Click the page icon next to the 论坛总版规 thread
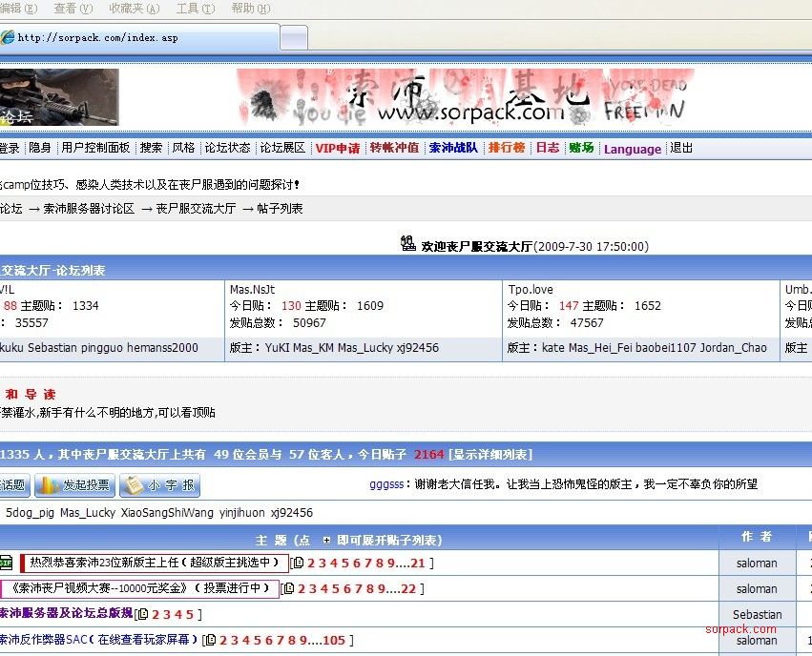 click(x=143, y=614)
